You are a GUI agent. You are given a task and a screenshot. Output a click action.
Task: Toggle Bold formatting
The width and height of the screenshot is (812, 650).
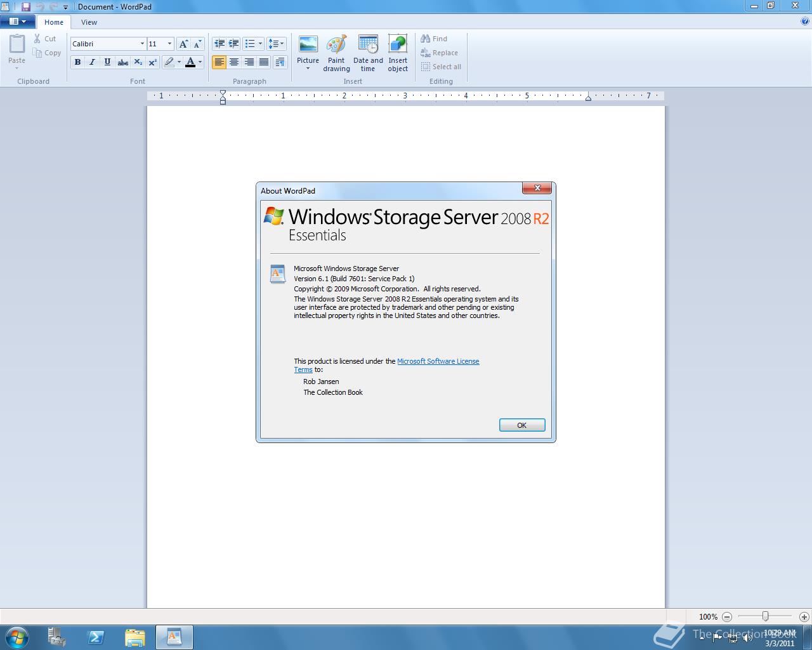click(77, 62)
